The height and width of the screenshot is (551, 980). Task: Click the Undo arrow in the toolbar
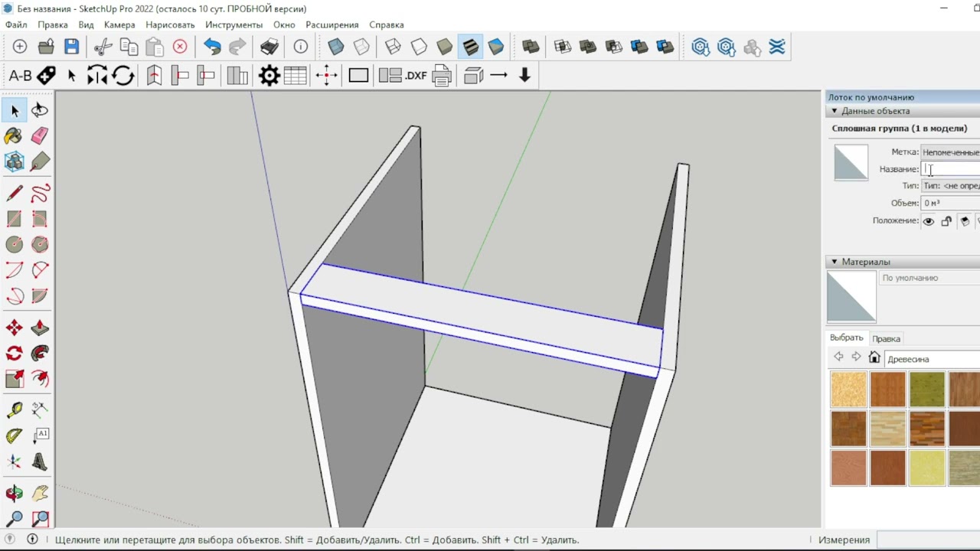[x=212, y=47]
